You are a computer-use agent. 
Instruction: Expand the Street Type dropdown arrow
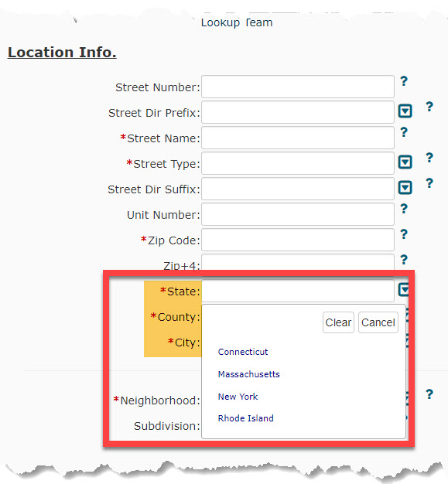click(x=405, y=162)
